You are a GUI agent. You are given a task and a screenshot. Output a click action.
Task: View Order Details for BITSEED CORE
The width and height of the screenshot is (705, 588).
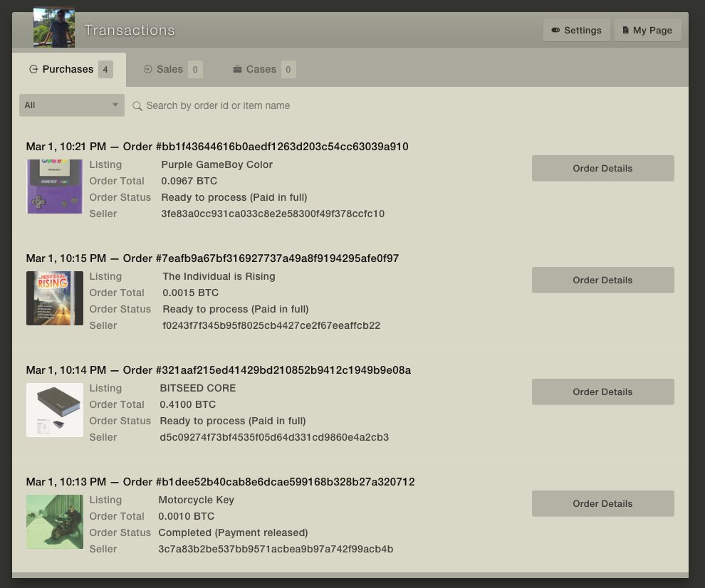602,392
